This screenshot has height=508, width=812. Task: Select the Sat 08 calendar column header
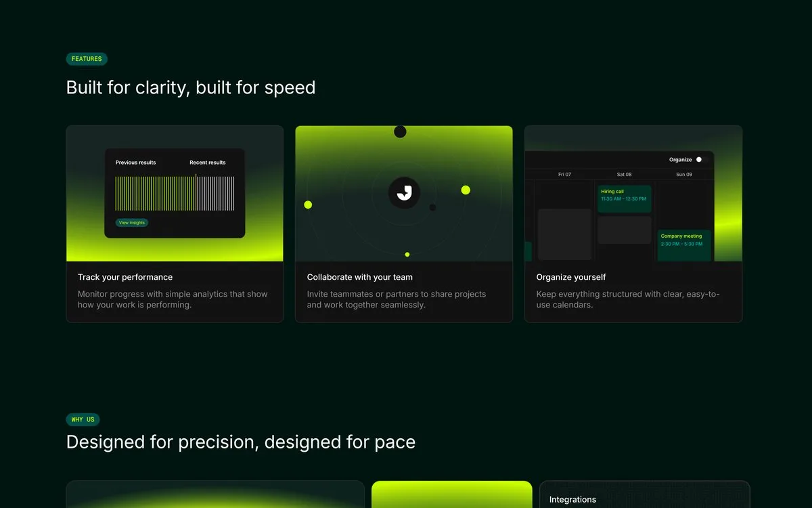(624, 174)
